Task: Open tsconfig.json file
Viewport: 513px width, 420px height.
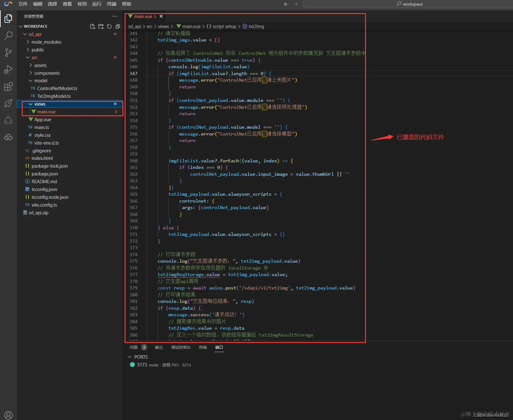Action: (x=44, y=189)
